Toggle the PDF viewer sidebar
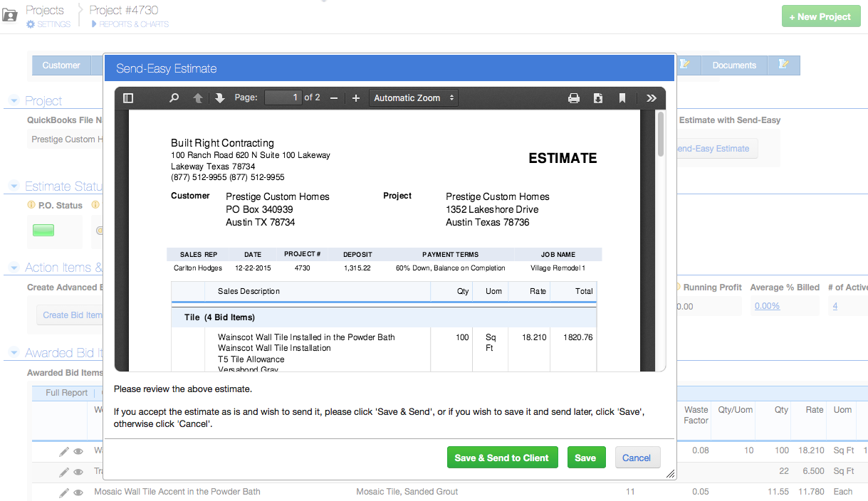Image resolution: width=868 pixels, height=501 pixels. pyautogui.click(x=128, y=98)
